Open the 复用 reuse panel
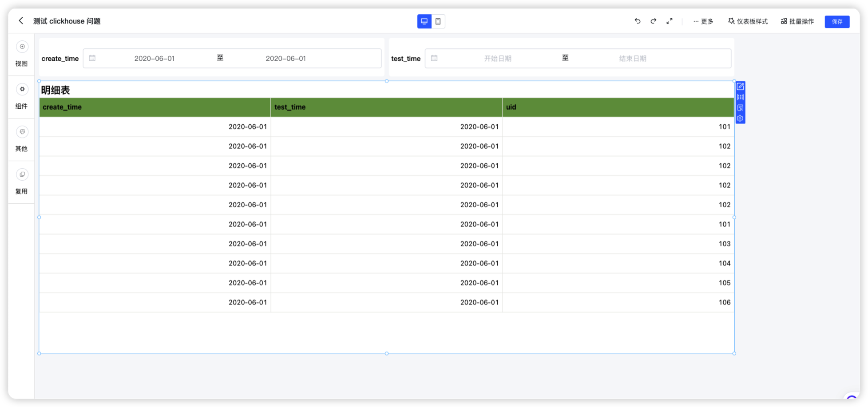This screenshot has height=407, width=868. click(22, 182)
